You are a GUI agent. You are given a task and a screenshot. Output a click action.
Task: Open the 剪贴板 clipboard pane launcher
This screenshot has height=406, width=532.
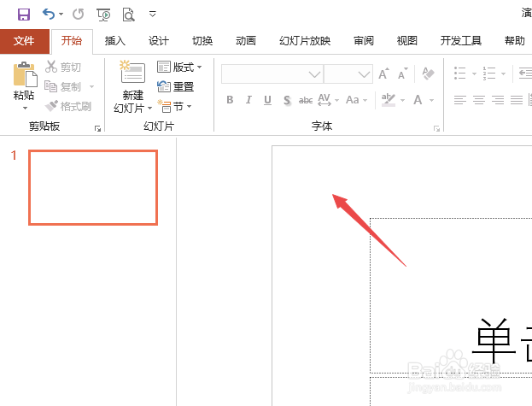click(97, 129)
